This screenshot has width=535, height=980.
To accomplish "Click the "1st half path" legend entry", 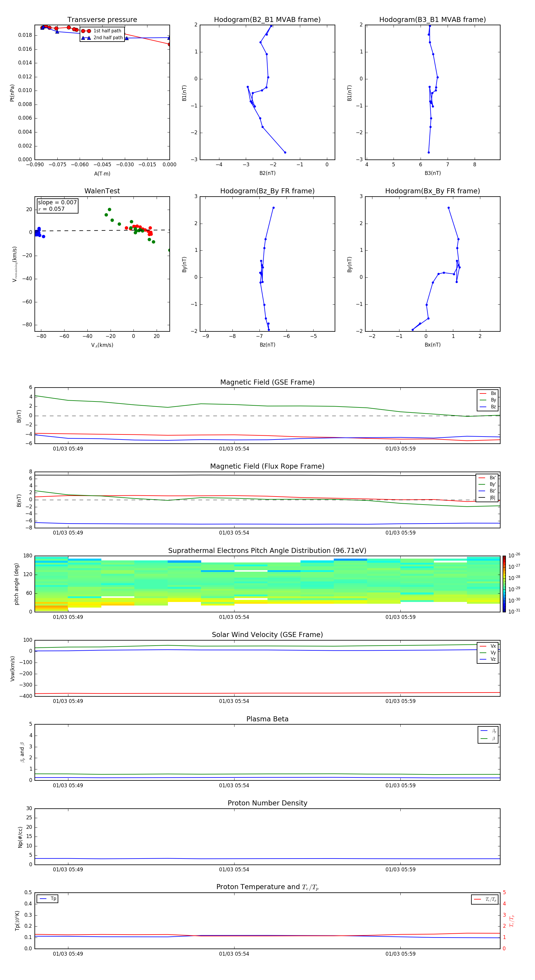I will point(102,31).
